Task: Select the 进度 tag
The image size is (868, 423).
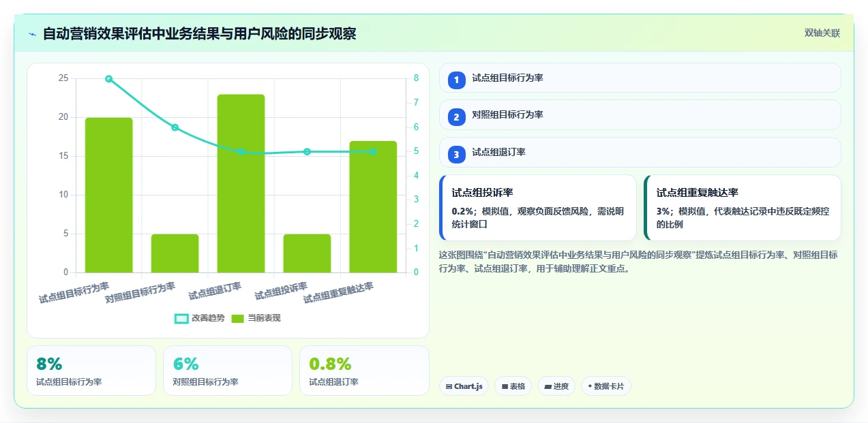Action: click(x=556, y=386)
